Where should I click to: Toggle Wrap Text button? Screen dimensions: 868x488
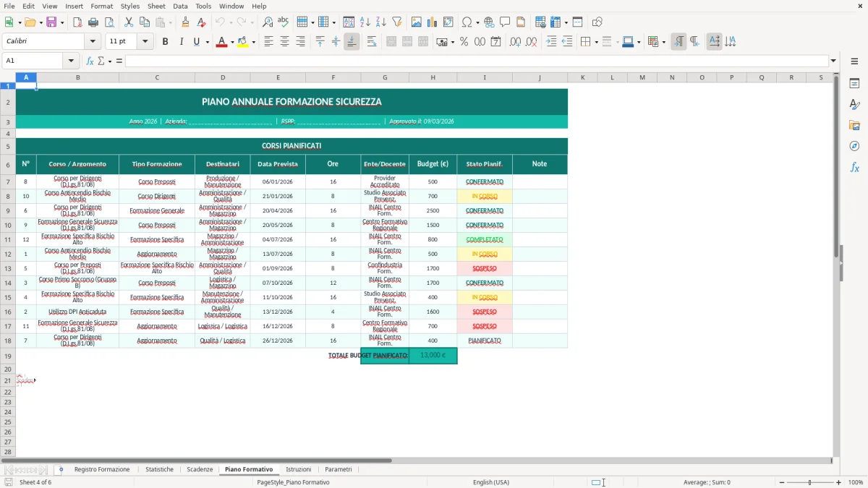pos(371,42)
